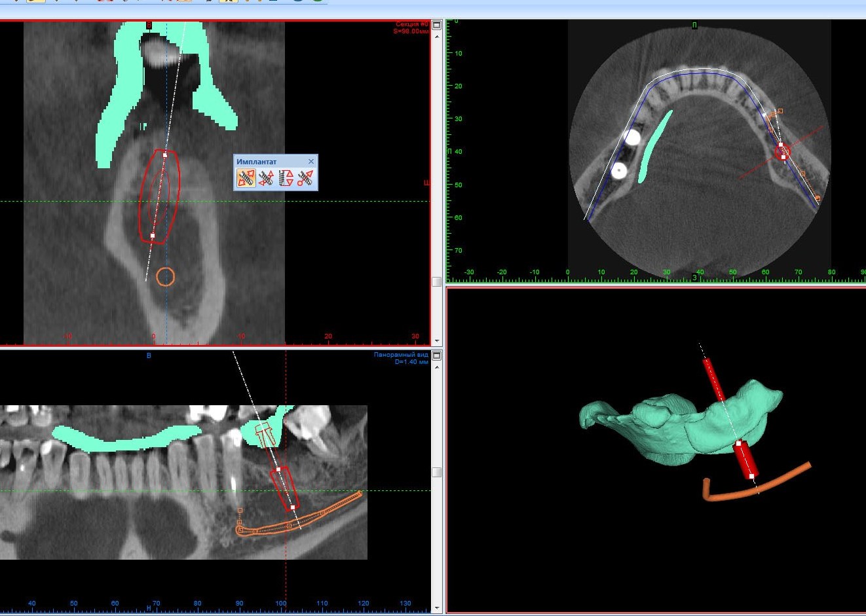Select the fourth implant pivot tool icon
The height and width of the screenshot is (616, 866).
305,177
